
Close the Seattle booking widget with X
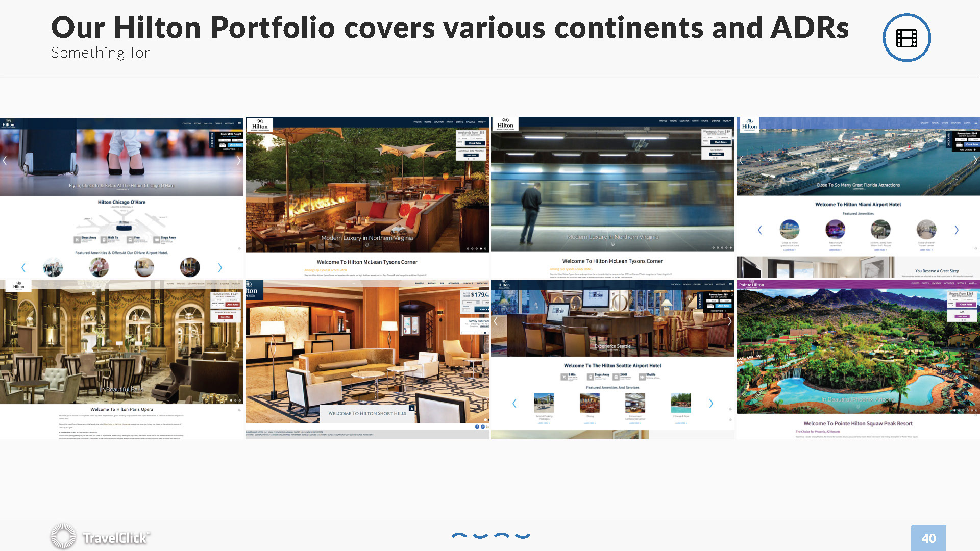pyautogui.click(x=732, y=294)
